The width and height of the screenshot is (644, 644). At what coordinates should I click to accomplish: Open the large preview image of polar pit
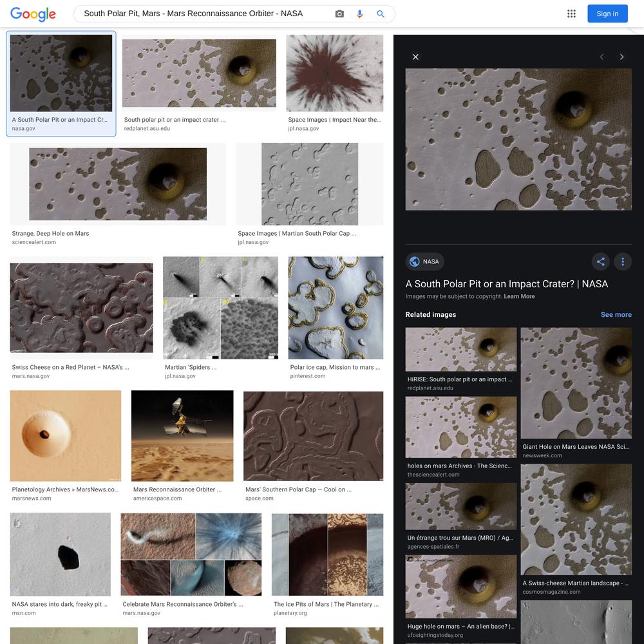518,139
